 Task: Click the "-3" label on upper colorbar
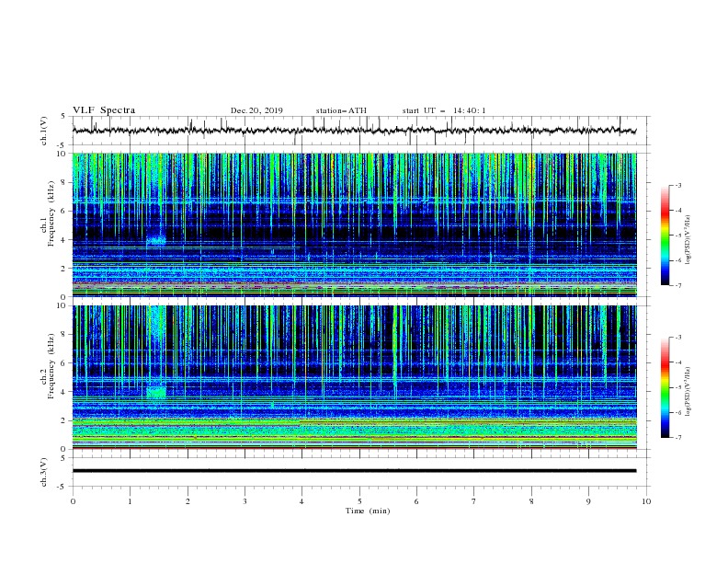pos(678,185)
